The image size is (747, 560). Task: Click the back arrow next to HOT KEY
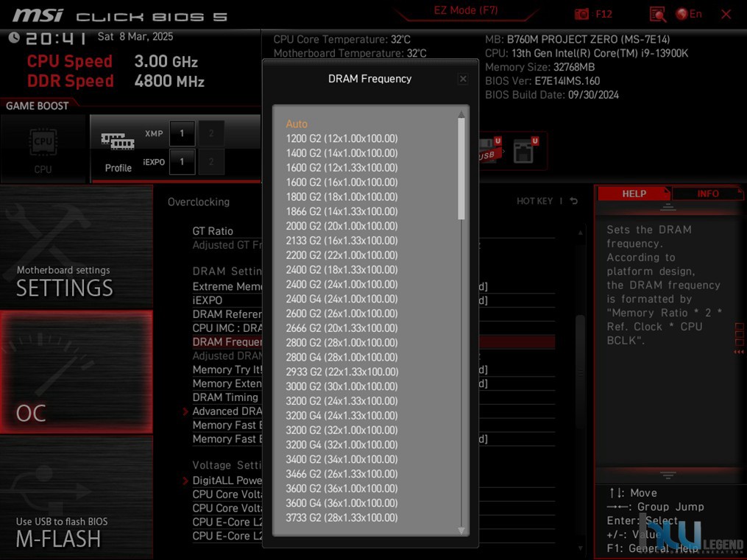coord(574,201)
